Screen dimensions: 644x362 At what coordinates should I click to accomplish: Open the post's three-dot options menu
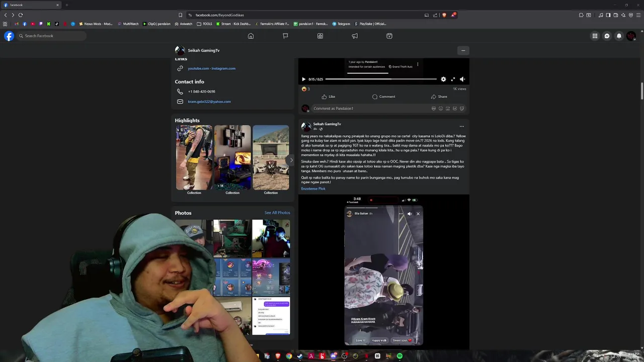(x=461, y=126)
